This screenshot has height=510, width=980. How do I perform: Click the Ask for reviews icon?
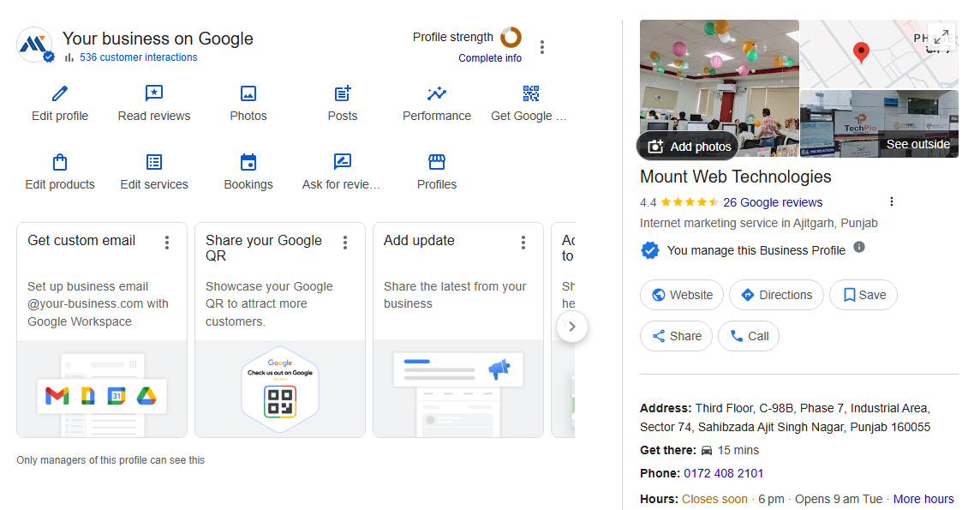(x=343, y=163)
